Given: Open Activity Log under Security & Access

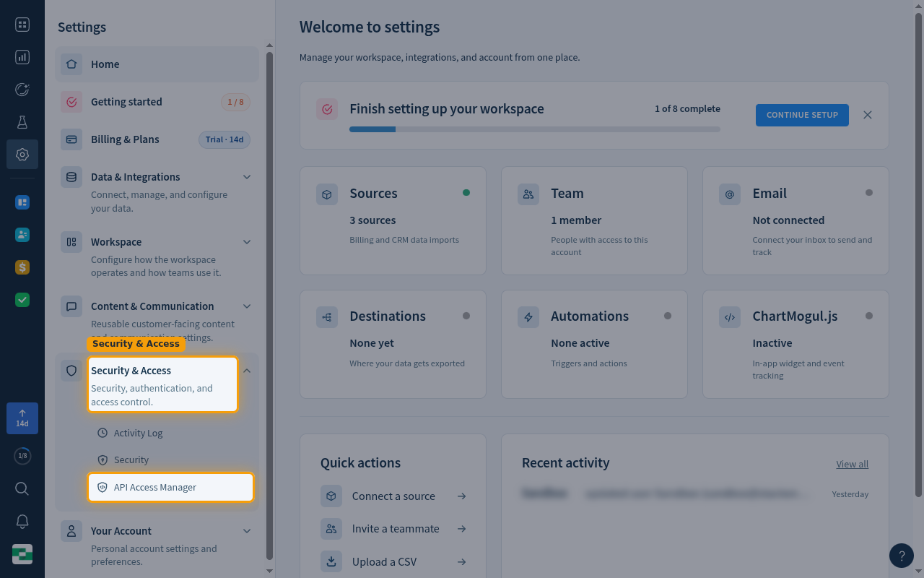Looking at the screenshot, I should pos(171,433).
